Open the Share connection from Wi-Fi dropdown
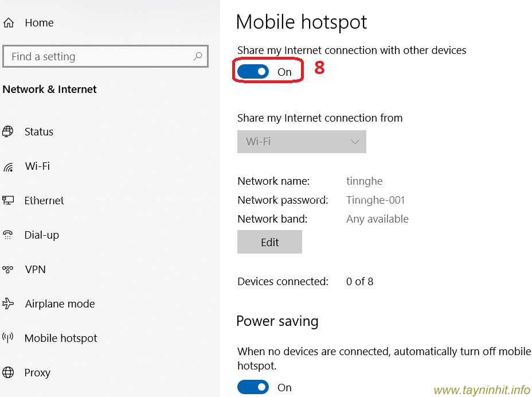The height and width of the screenshot is (397, 532). click(302, 142)
